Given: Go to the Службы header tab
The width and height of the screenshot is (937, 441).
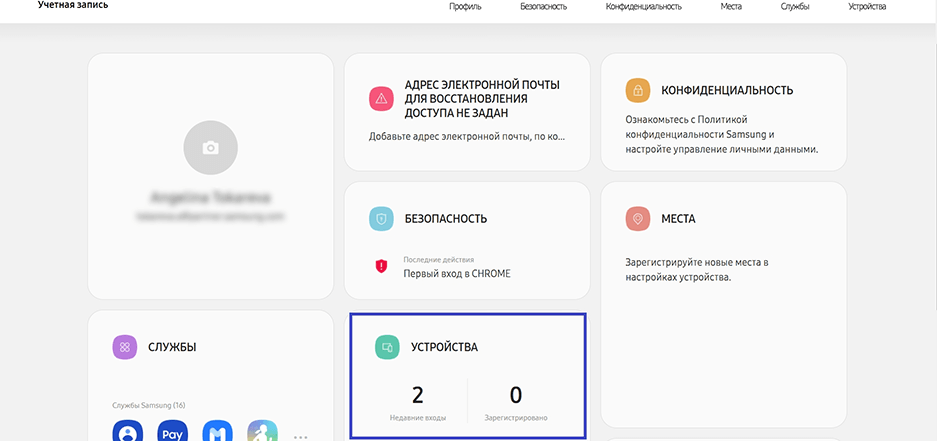Looking at the screenshot, I should (x=795, y=7).
